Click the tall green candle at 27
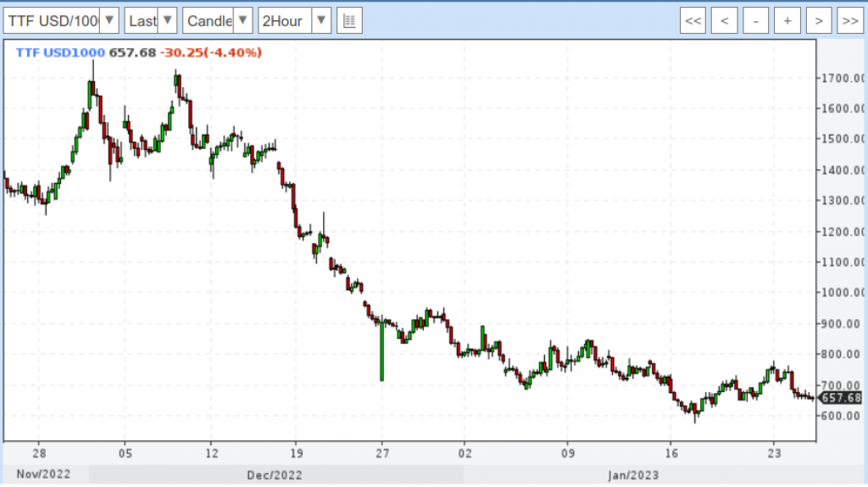Screen dimensions: 868x487 click(x=381, y=351)
